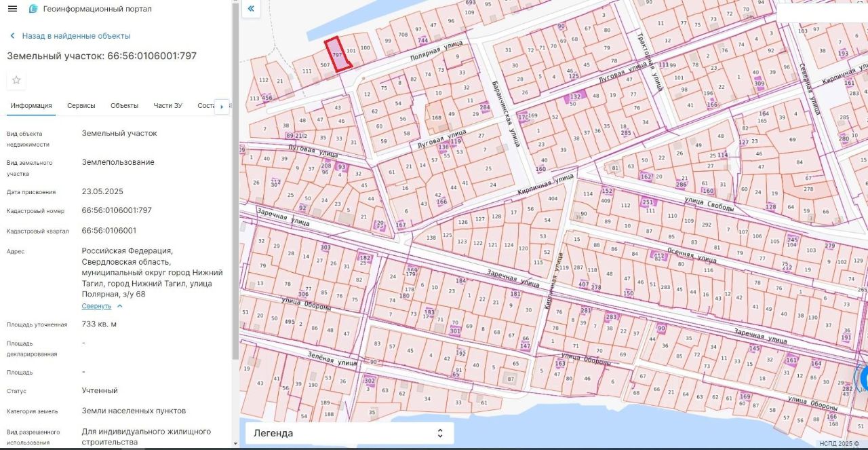Click the Землепользование value
The height and width of the screenshot is (450, 868).
(118, 162)
